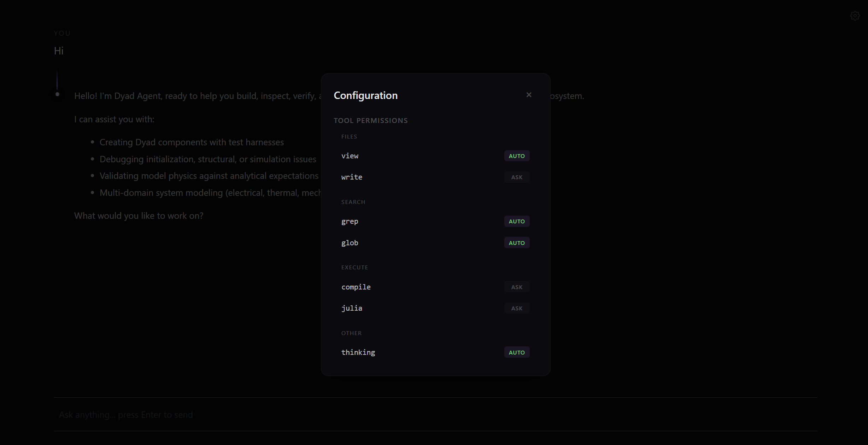Toggle grep permission AUTO badge
The height and width of the screenshot is (445, 868).
[x=516, y=221]
